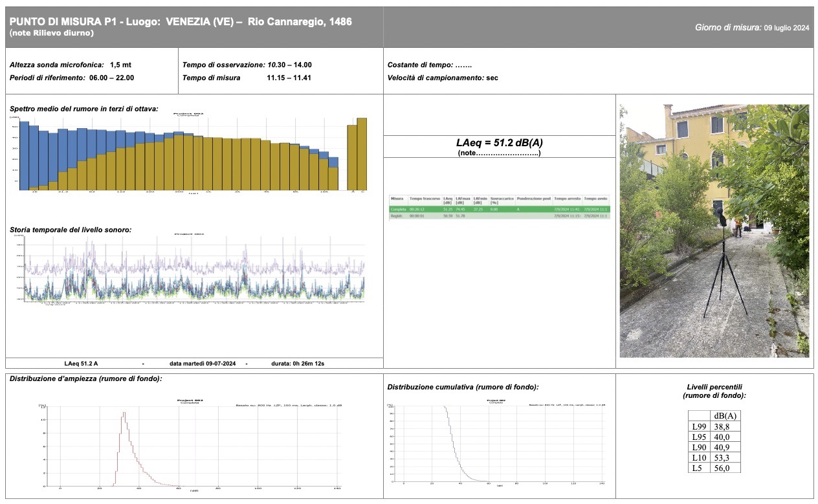Click the microphone tripod photo

(x=714, y=230)
